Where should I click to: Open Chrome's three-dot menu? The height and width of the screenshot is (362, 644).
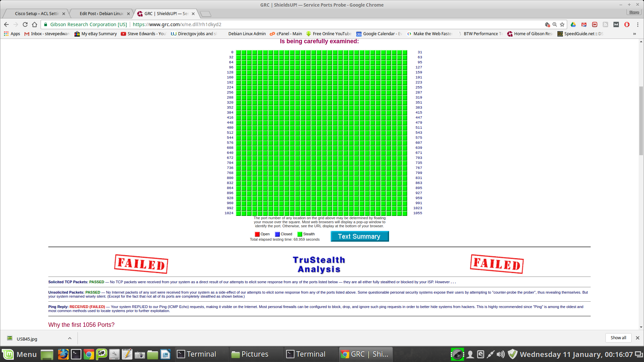coord(638,24)
